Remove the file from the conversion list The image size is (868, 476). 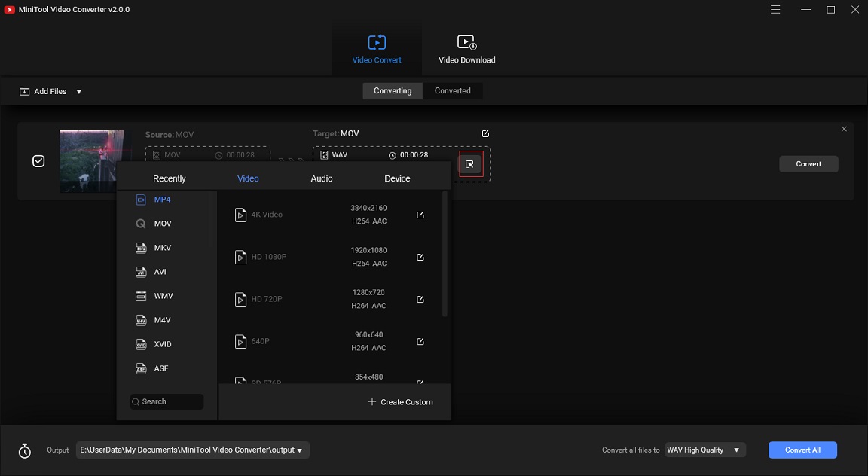tap(844, 129)
